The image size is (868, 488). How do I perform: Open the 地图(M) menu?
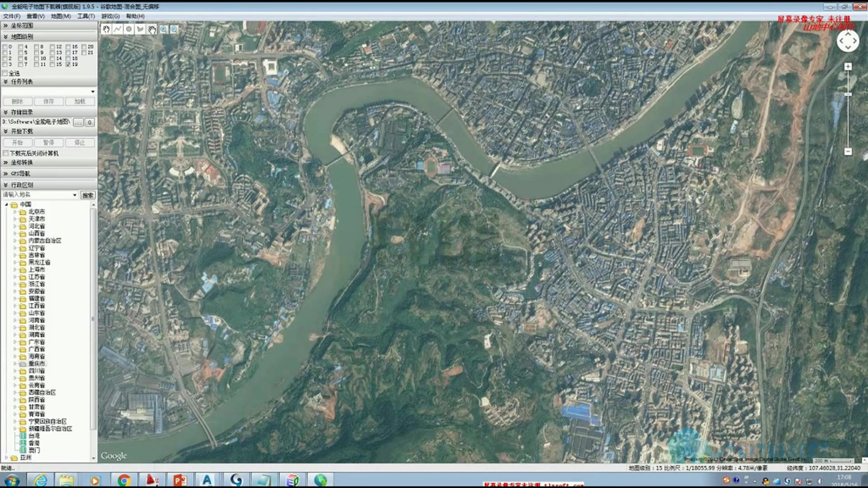[x=61, y=16]
